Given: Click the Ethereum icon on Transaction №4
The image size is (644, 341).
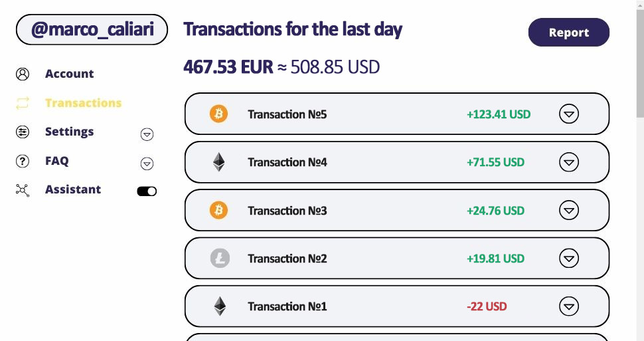Looking at the screenshot, I should [218, 162].
